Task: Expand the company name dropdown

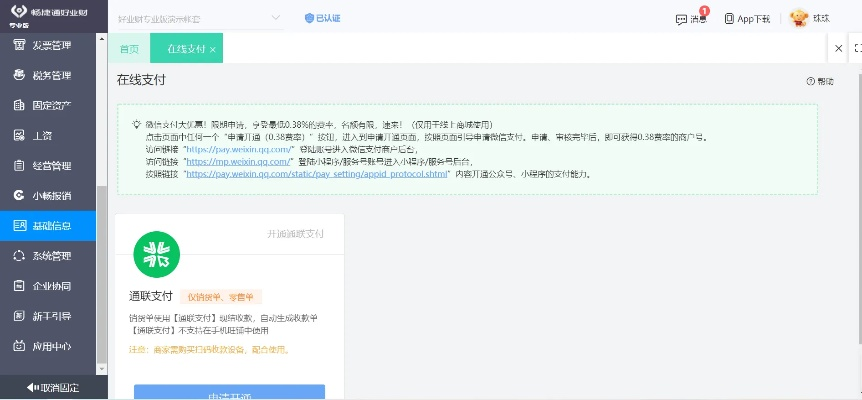Action: click(x=277, y=19)
